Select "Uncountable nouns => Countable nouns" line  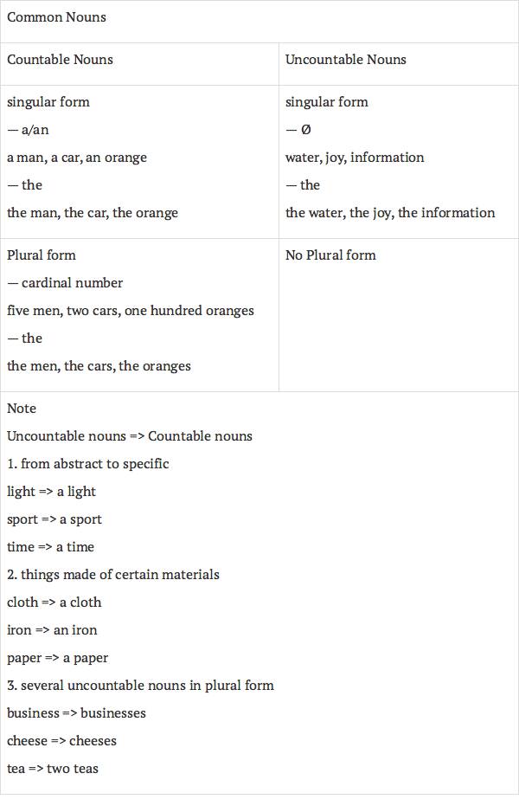point(130,436)
